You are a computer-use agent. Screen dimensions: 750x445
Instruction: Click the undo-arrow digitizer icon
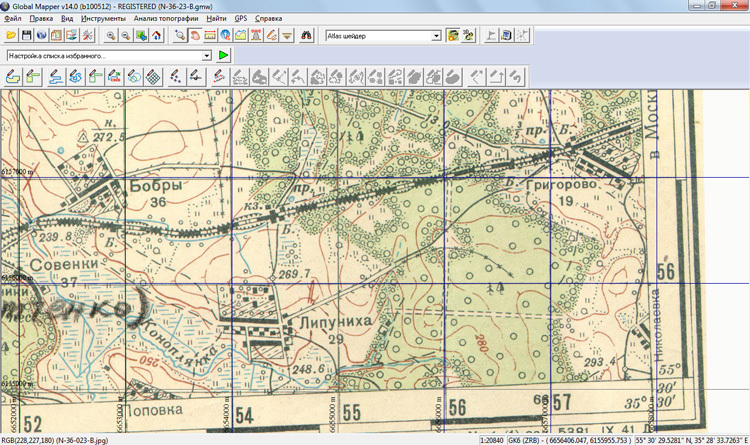[515, 77]
